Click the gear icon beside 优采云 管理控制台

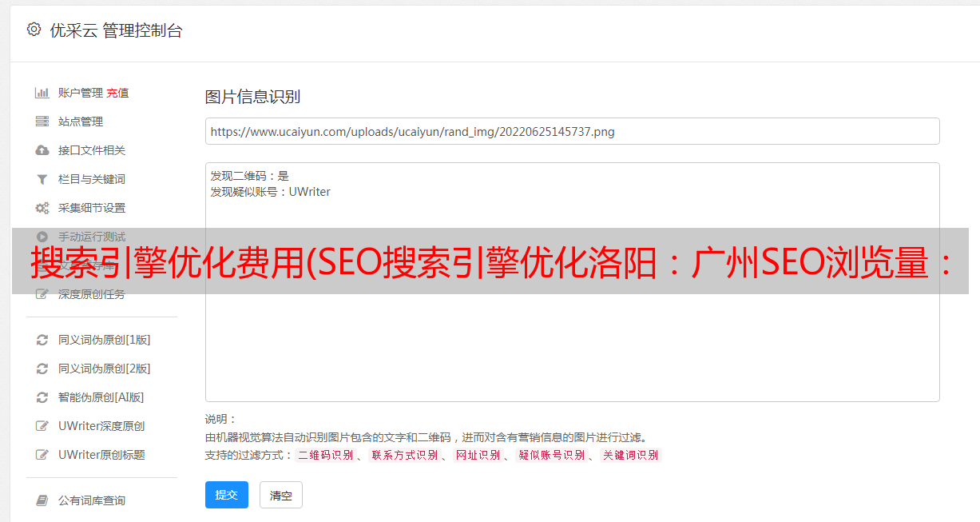34,30
